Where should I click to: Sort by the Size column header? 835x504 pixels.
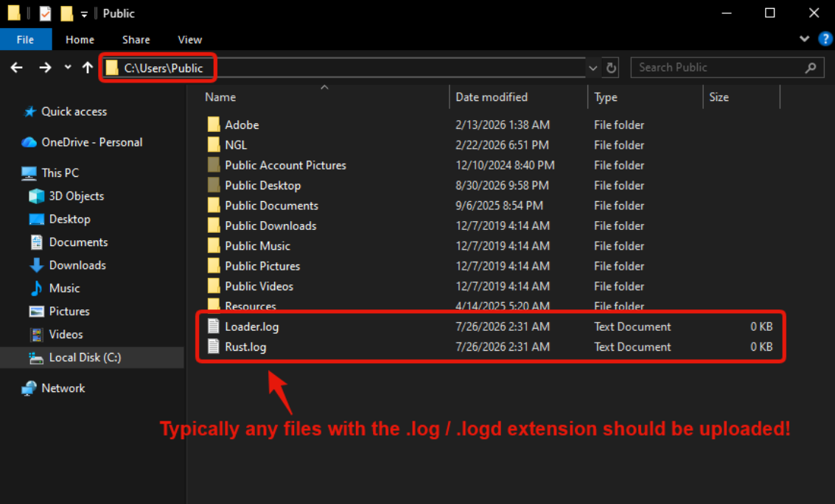pyautogui.click(x=719, y=97)
